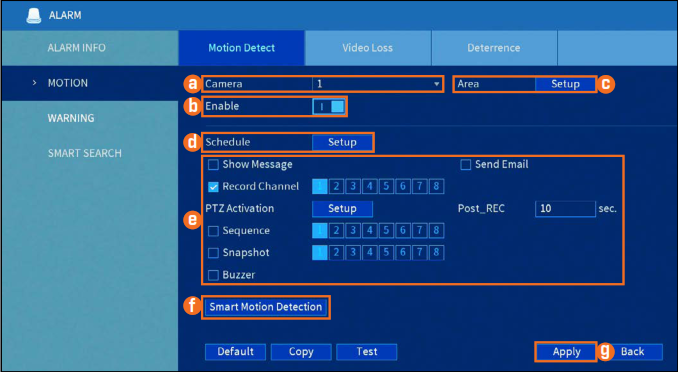Open the Deterrence tab
Screen dimensions: 678x372
click(x=494, y=48)
